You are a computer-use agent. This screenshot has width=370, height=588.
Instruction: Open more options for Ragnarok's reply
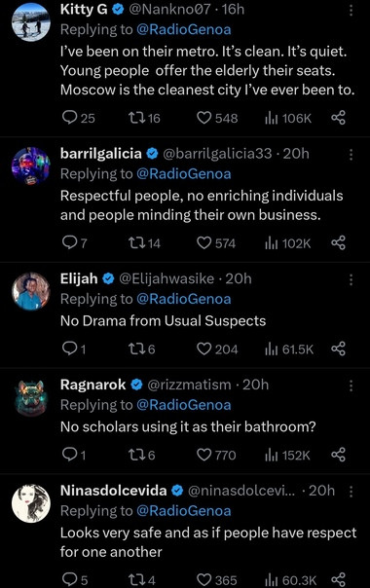[x=351, y=386]
